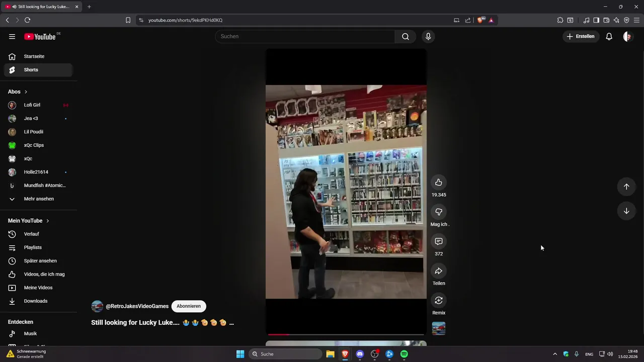This screenshot has width=644, height=362.
Task: Click the Erstellen button
Action: click(x=581, y=36)
